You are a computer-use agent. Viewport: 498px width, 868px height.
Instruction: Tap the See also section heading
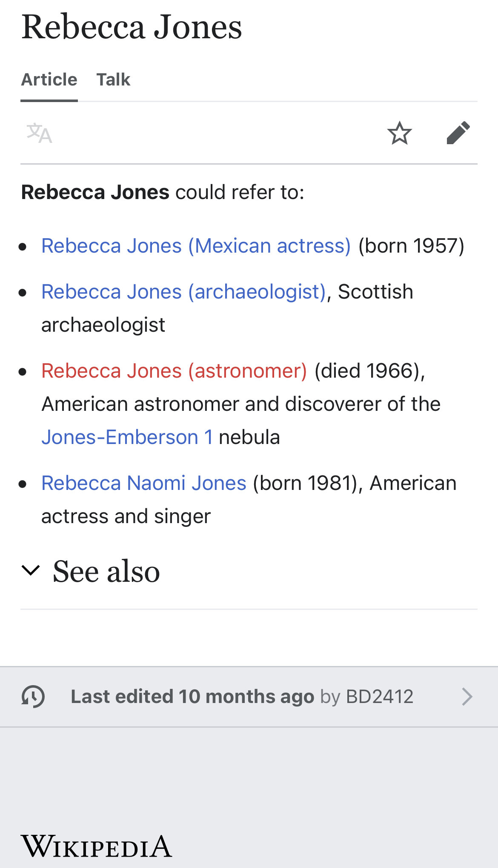coord(106,571)
